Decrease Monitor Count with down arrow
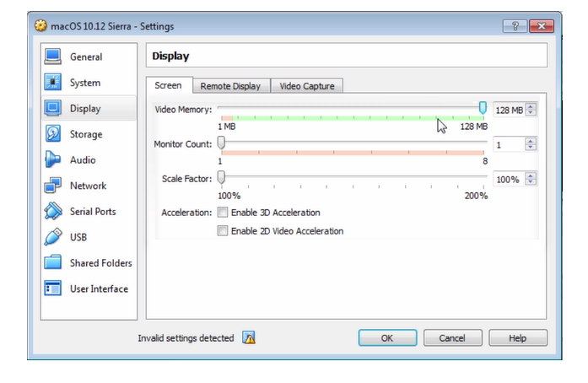 pyautogui.click(x=531, y=147)
